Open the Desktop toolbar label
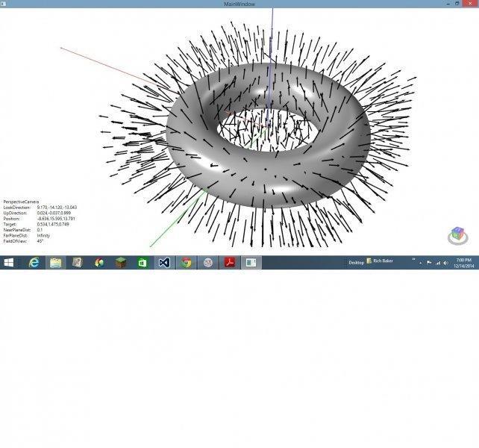The image size is (479, 448). coord(356,263)
